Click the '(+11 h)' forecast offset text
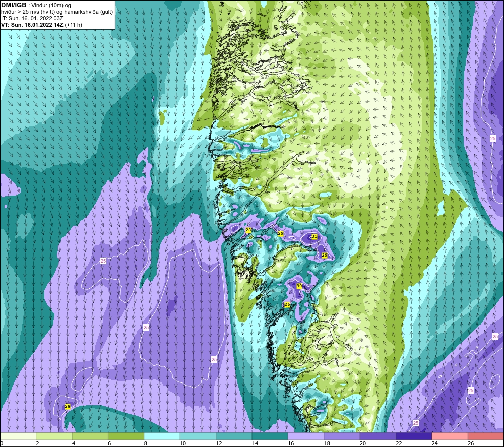504x447 pixels. [73, 25]
